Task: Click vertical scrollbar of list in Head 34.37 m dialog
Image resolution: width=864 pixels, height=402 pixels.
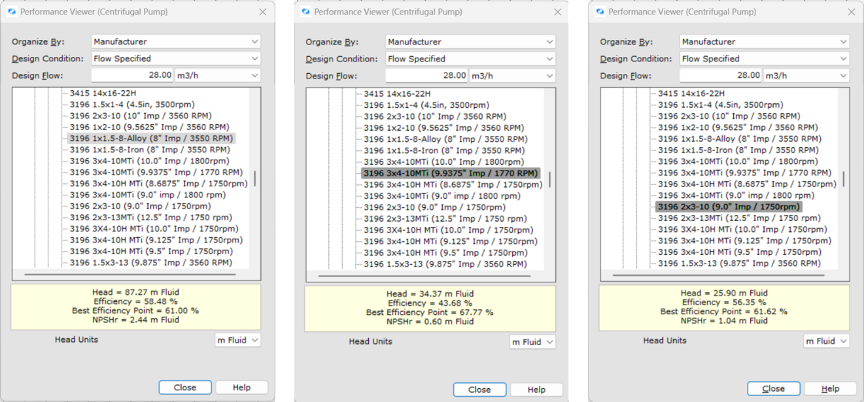Action: 548,180
